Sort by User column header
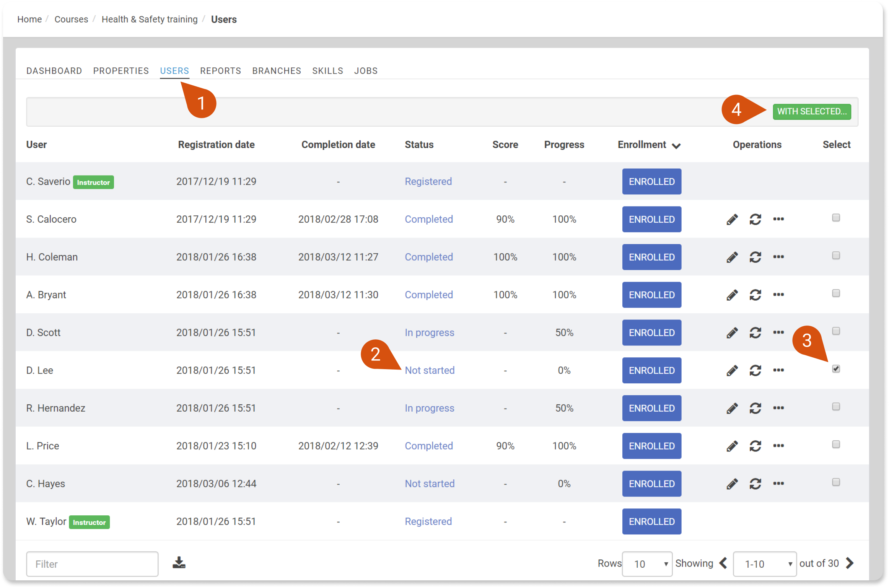889x588 pixels. pos(36,145)
